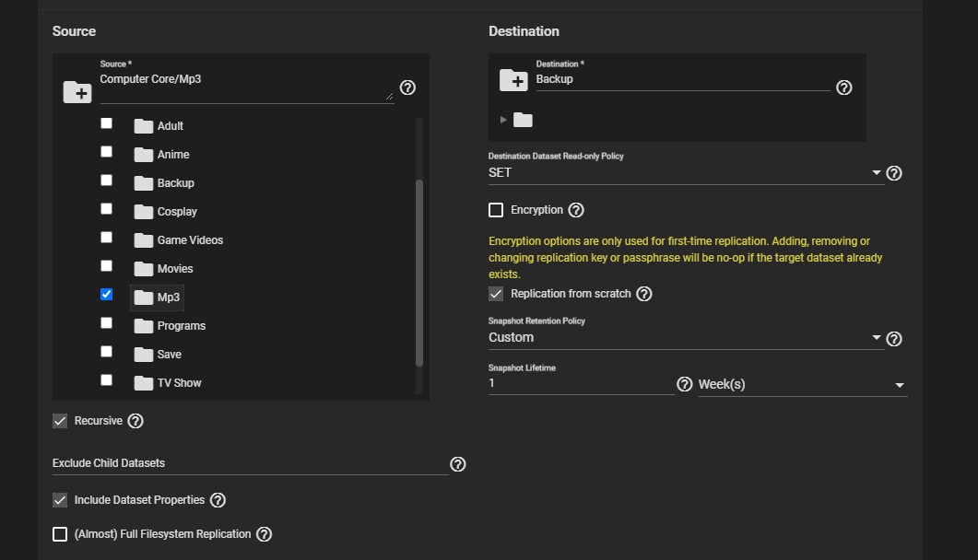Check the Save dataset checkbox
The width and height of the screenshot is (978, 560).
pyautogui.click(x=107, y=352)
